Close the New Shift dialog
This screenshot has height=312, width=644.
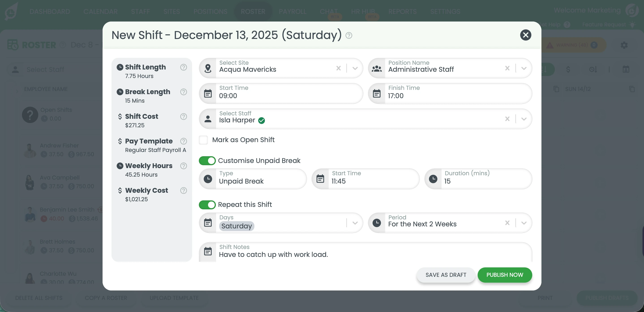point(526,35)
